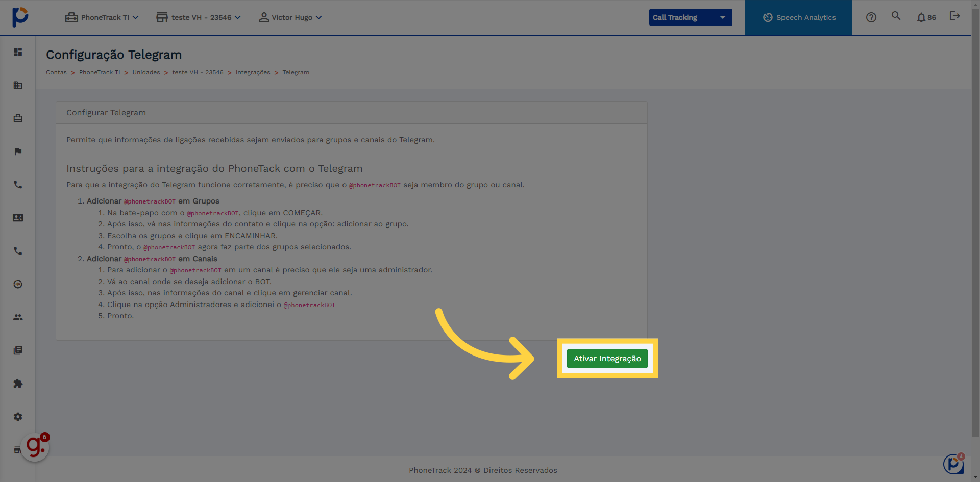Click the Configurar Telegram panel header
This screenshot has width=980, height=482.
tap(352, 113)
